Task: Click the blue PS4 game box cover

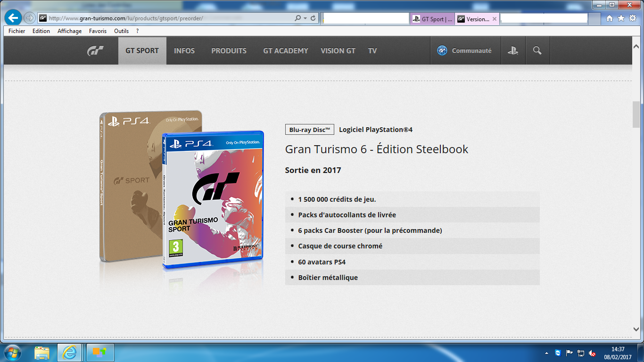Action: [x=213, y=200]
